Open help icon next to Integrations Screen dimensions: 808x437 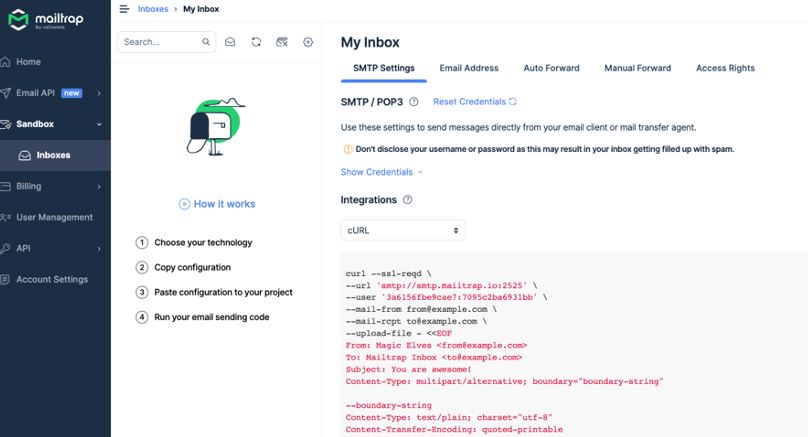pos(407,200)
